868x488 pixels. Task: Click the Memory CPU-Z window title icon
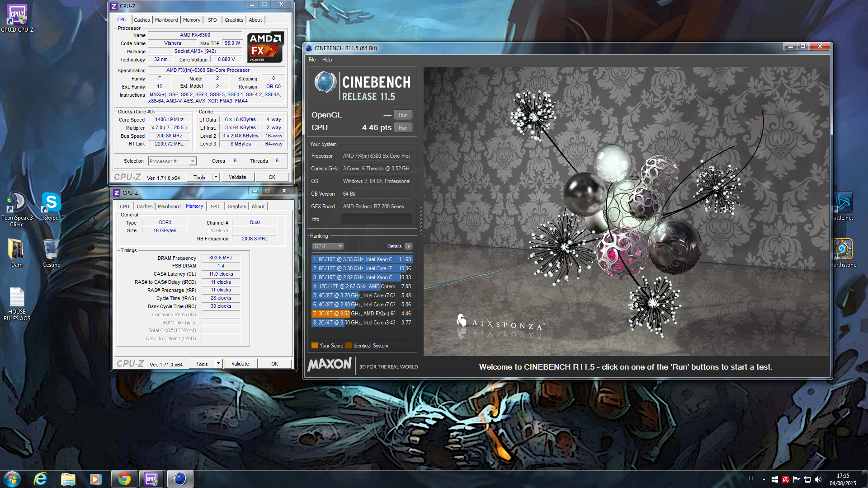pyautogui.click(x=117, y=193)
